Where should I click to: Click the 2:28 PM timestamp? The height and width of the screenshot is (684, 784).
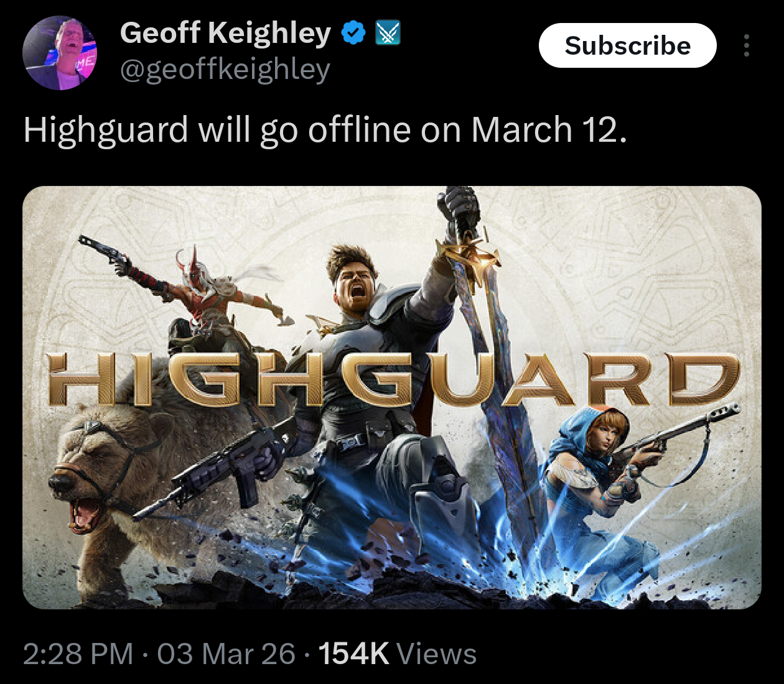point(78,654)
